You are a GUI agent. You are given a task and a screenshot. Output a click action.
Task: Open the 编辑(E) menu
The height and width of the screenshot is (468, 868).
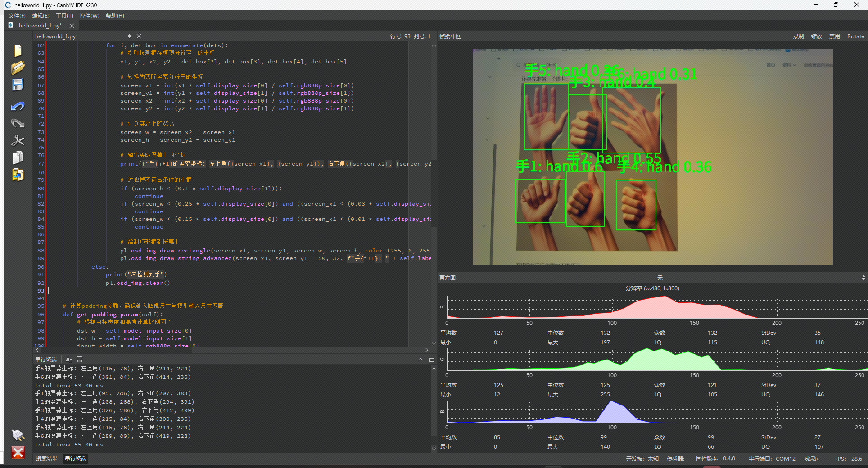(41, 16)
